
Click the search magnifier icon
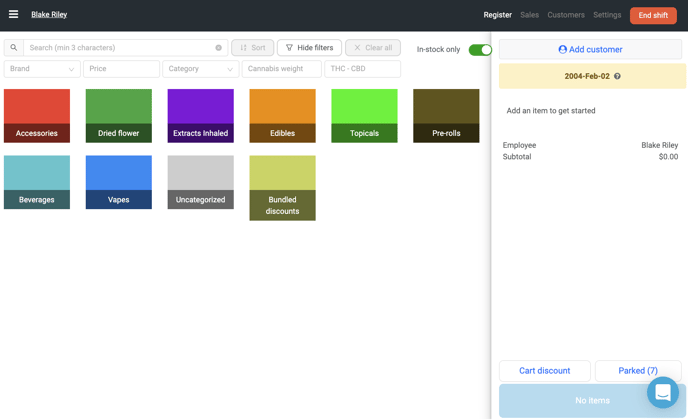14,47
